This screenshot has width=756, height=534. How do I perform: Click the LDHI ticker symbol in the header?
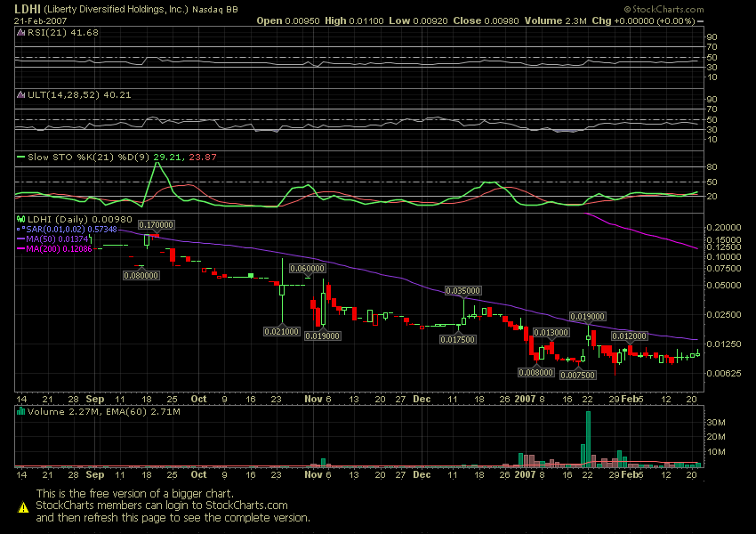[28, 9]
